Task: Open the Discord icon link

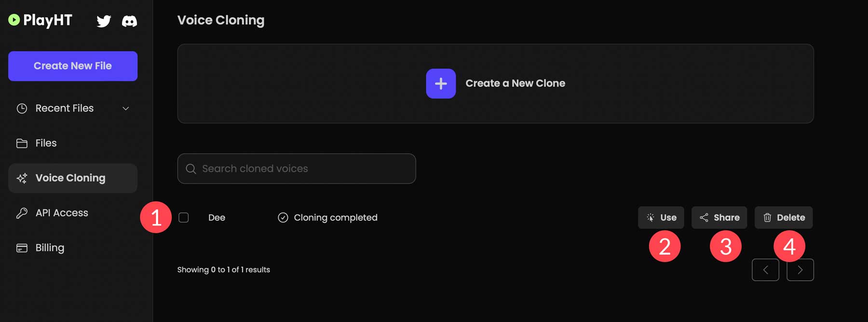Action: point(129,21)
